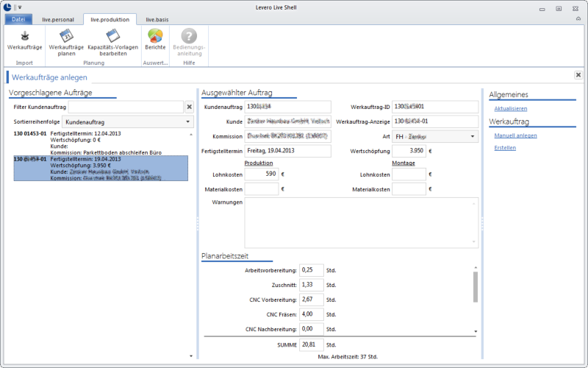Click the Allgemeines heading
The height and width of the screenshot is (368, 588).
pyautogui.click(x=508, y=95)
